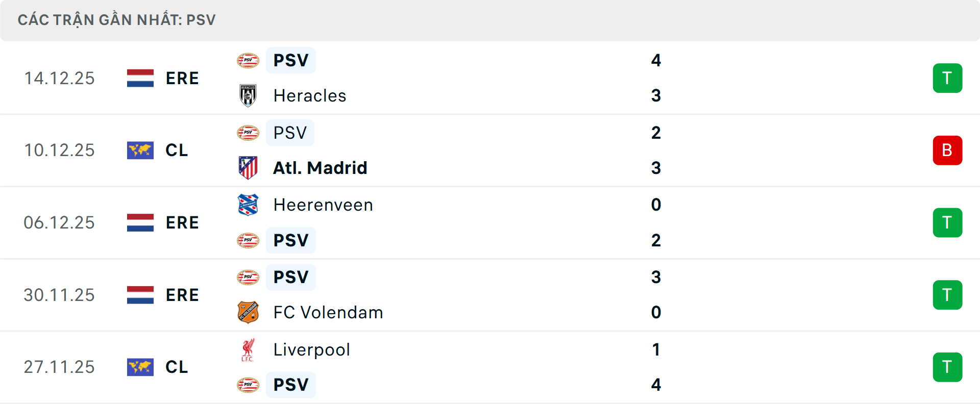Click red B badge for Atl. Madrid match
Image resolution: width=980 pixels, height=404 pixels.
947,150
